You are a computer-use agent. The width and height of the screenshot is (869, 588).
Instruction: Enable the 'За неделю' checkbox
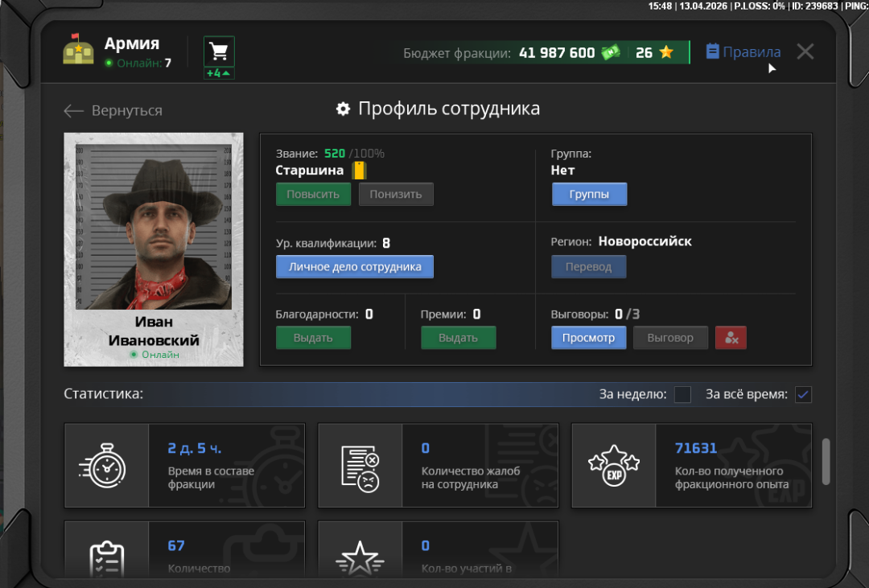[x=682, y=394]
